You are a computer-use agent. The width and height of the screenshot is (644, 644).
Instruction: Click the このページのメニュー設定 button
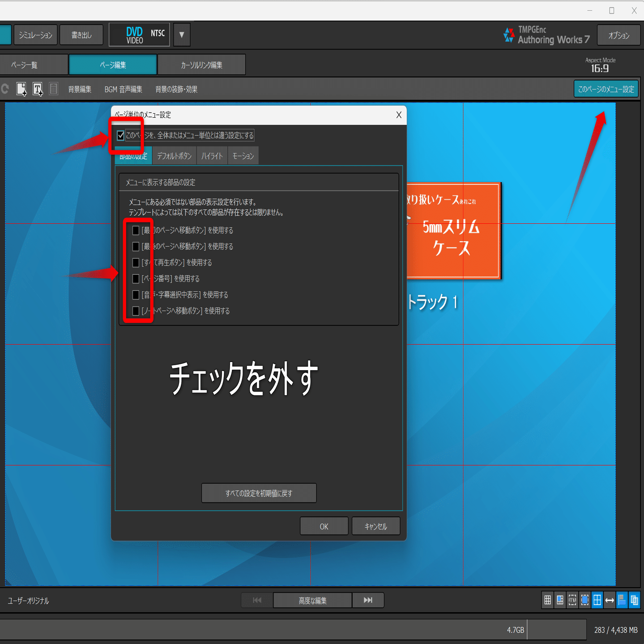pos(606,89)
